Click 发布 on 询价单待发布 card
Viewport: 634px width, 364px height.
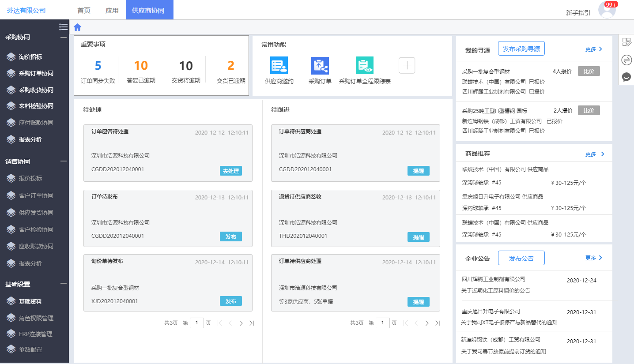(x=231, y=301)
